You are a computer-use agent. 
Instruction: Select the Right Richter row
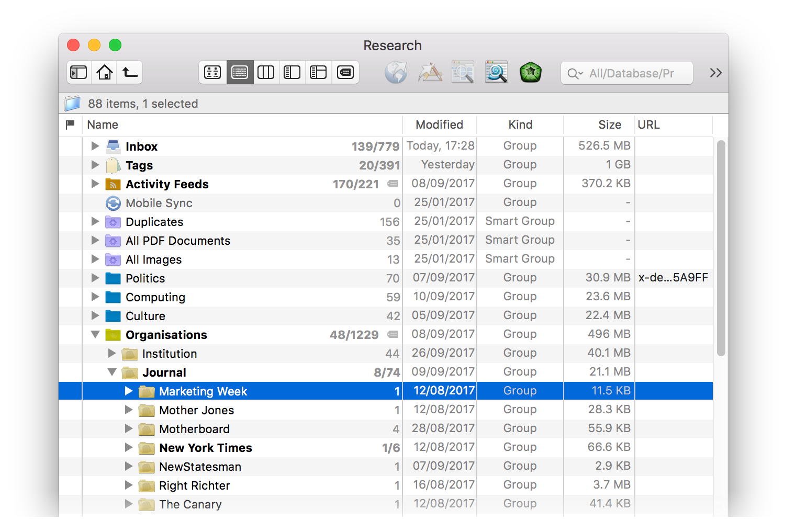[386, 485]
